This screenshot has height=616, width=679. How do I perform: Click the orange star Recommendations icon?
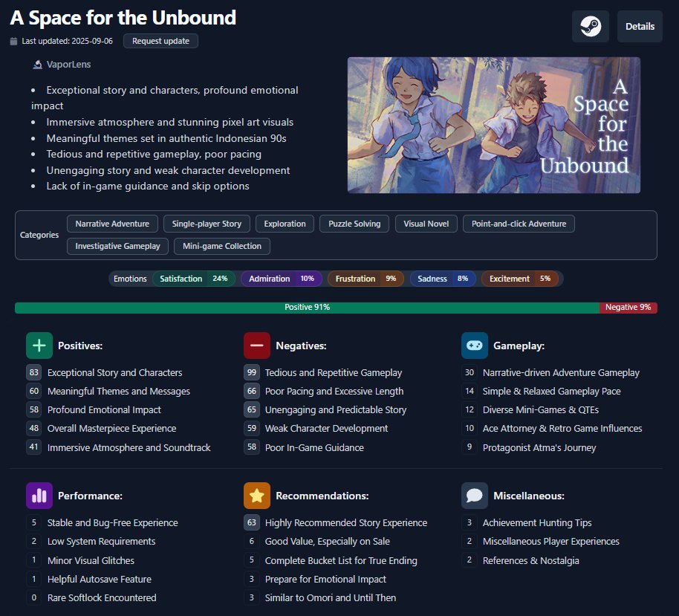tap(257, 495)
